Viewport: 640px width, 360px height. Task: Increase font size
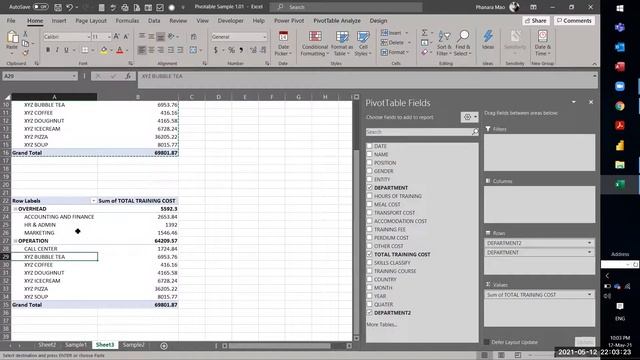(x=117, y=37)
